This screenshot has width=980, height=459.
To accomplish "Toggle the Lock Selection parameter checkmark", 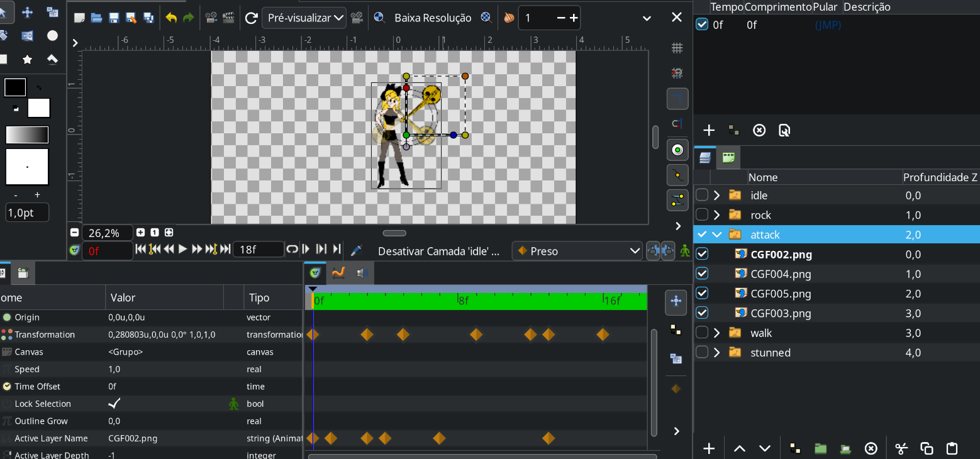I will 114,404.
